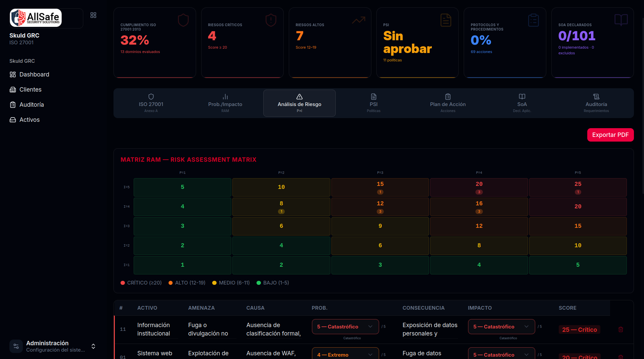
Task: Click matrix cell 20 at I=5 P=4
Action: tap(479, 187)
